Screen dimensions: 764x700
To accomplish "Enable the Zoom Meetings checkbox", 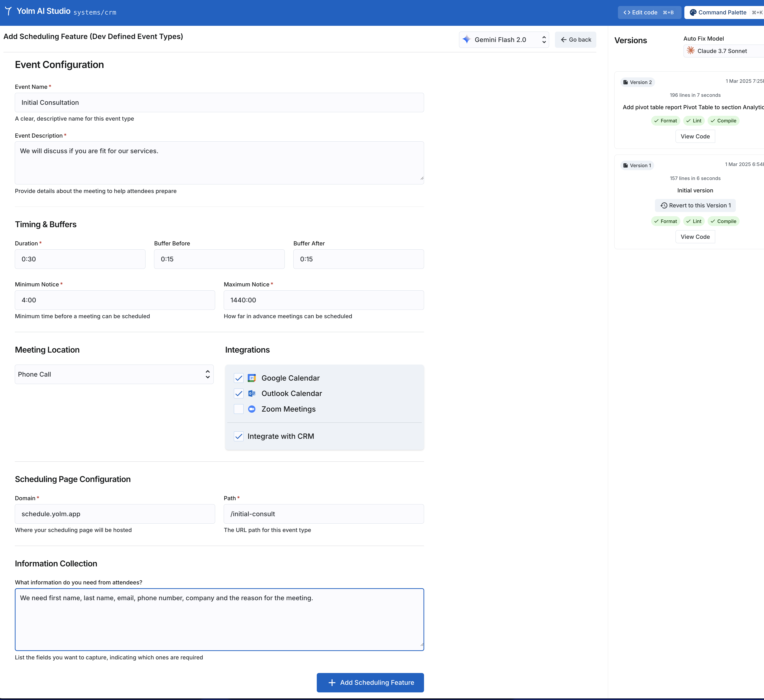I will [239, 409].
